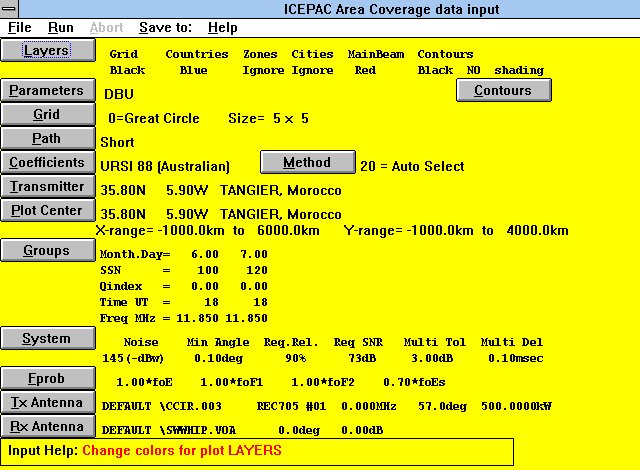The height and width of the screenshot is (470, 640).
Task: Open the Coefficients option
Action: click(x=47, y=163)
